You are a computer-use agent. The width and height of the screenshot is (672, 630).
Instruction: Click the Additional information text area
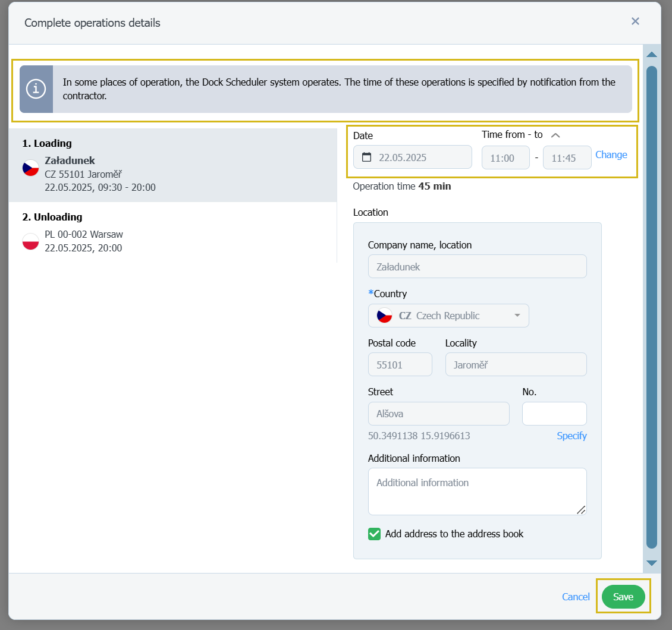477,492
